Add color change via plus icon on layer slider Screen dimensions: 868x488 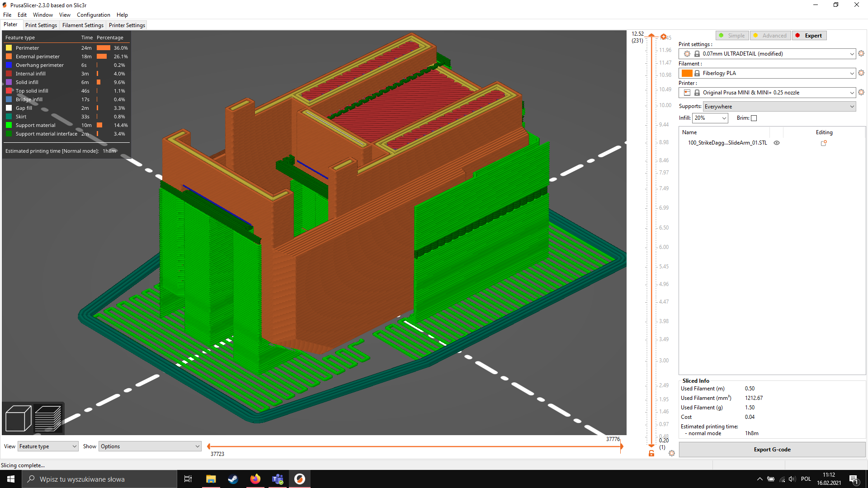pyautogui.click(x=663, y=37)
